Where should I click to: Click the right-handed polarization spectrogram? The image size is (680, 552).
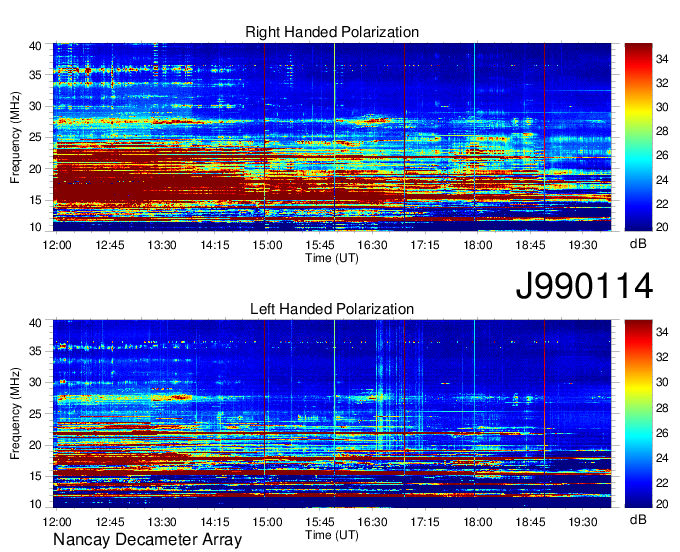coord(332,137)
